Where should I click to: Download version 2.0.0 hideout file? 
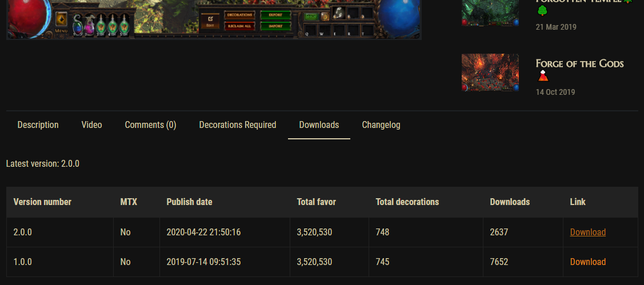pyautogui.click(x=588, y=232)
